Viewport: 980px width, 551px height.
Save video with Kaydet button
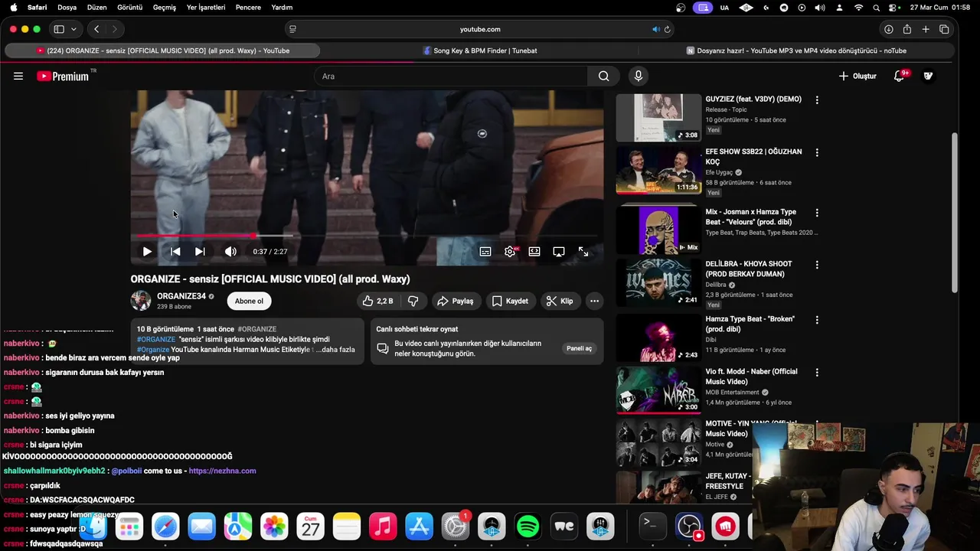(x=510, y=301)
